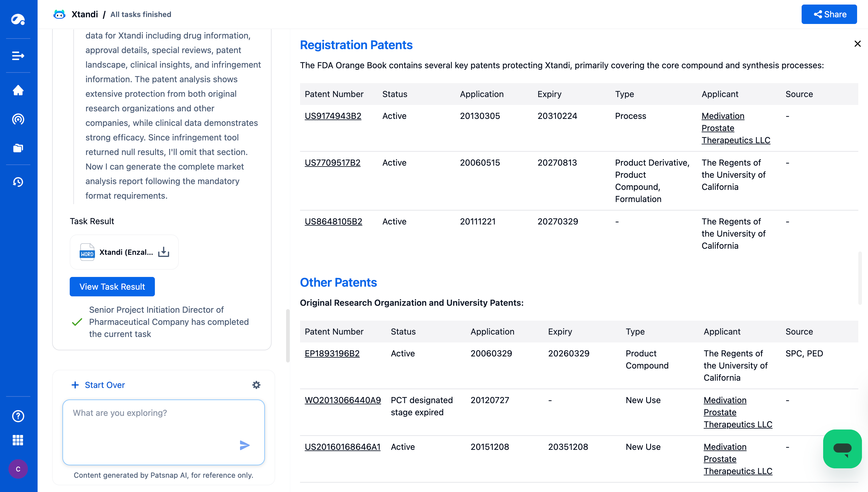Screen dimensions: 868x492
Task: Download the Xtandi Word document
Action: coord(164,252)
